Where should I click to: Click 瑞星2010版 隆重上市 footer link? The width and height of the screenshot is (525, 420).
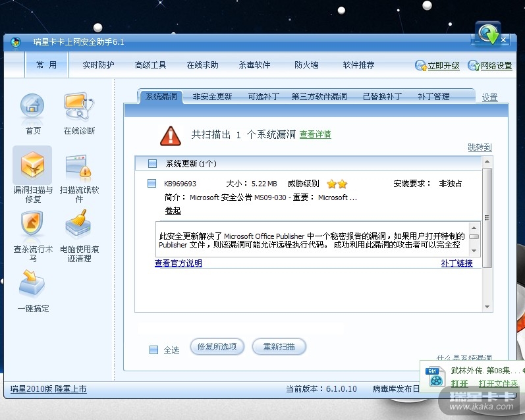(x=48, y=389)
